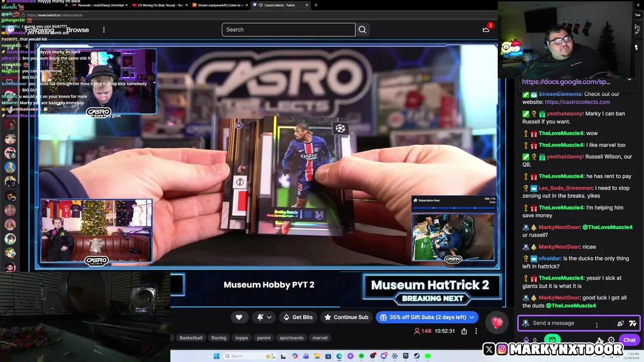
Task: Switch to Stream markymark45 tab
Action: [x=219, y=5]
